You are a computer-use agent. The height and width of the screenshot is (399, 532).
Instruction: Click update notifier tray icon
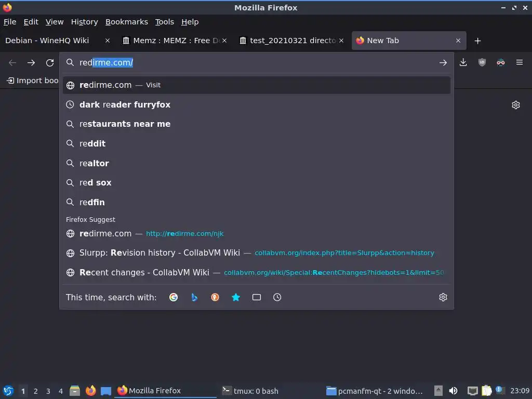point(499,390)
